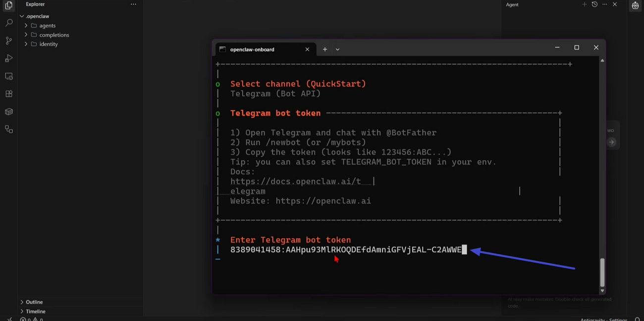Open the Search view in activity bar

click(8, 23)
